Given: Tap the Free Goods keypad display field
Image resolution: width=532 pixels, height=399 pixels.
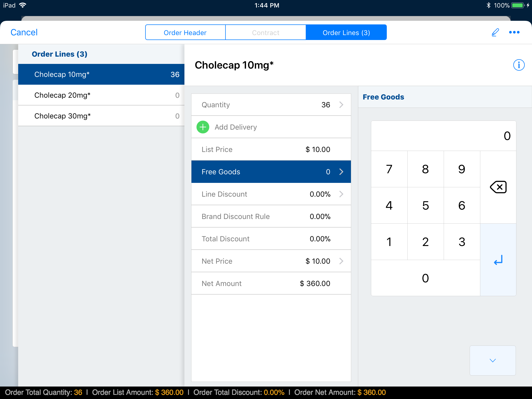Looking at the screenshot, I should pos(443,136).
